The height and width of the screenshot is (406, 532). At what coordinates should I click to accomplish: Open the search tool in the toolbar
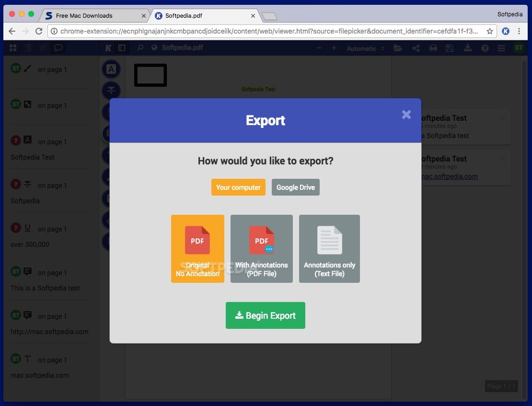coord(140,48)
